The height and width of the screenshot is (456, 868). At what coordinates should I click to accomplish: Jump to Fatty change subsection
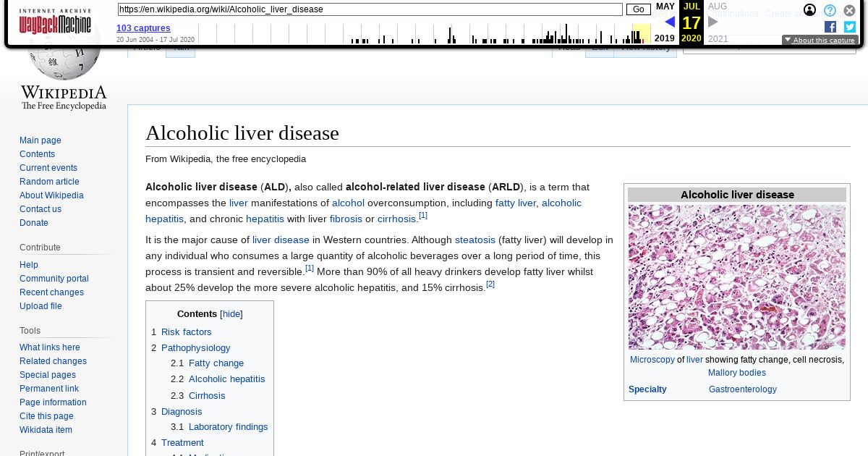pos(216,363)
